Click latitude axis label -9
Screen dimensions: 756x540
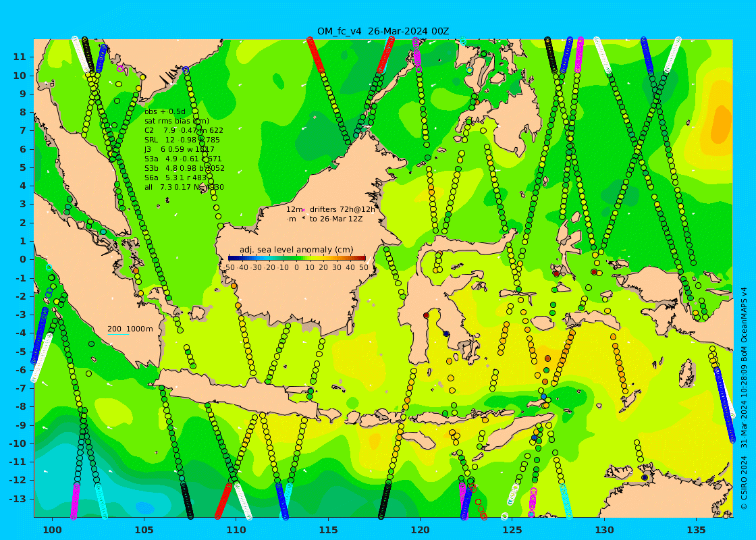click(21, 425)
